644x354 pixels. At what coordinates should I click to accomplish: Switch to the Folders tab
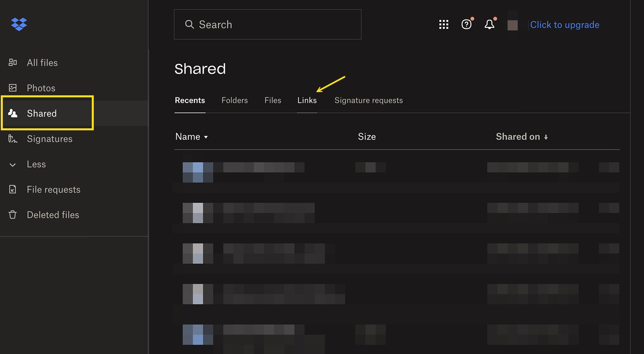tap(235, 100)
